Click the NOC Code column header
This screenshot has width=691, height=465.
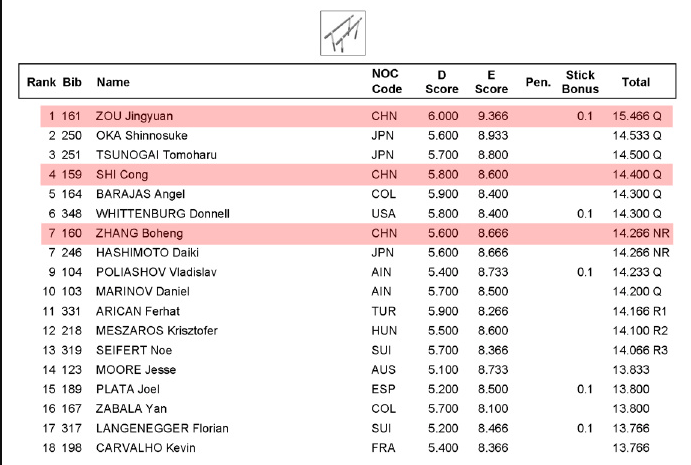pos(386,82)
